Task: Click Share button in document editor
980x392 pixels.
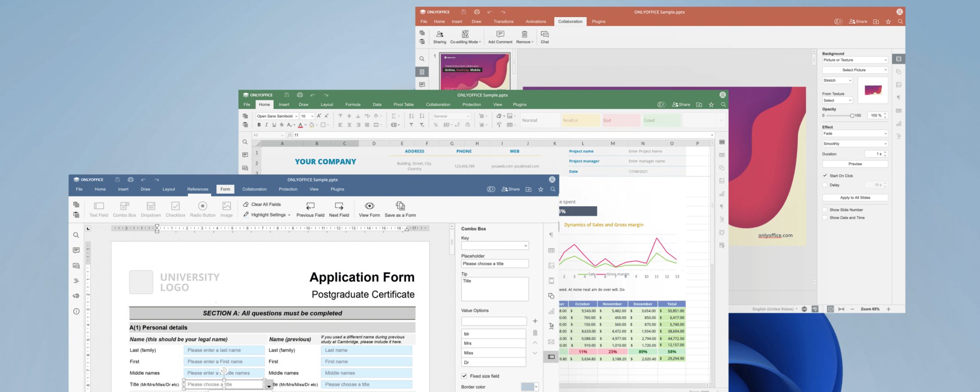Action: [510, 189]
